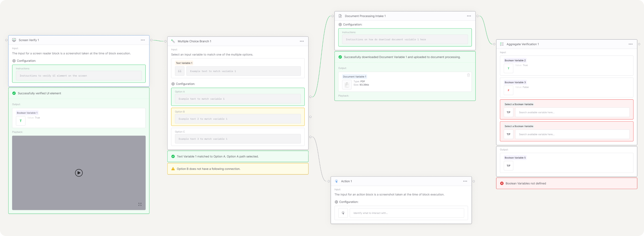
Task: Toggle Boolean Variable 2 true value box
Action: [508, 68]
